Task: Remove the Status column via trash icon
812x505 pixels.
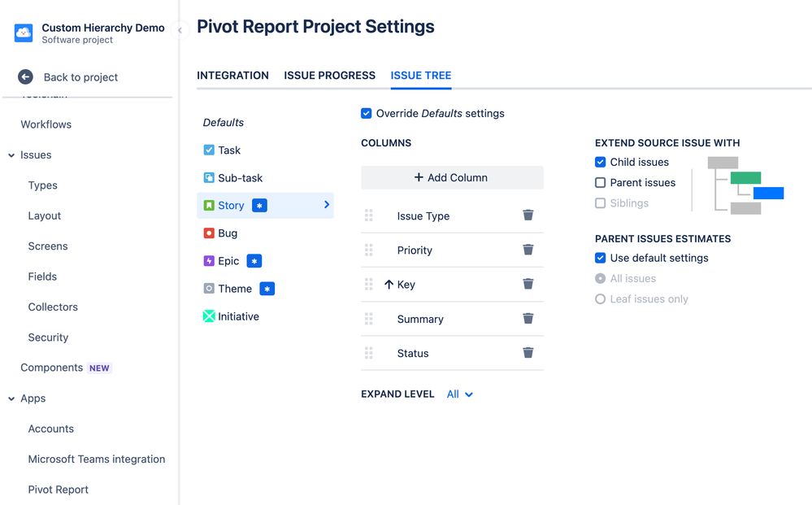Action: [x=528, y=353]
